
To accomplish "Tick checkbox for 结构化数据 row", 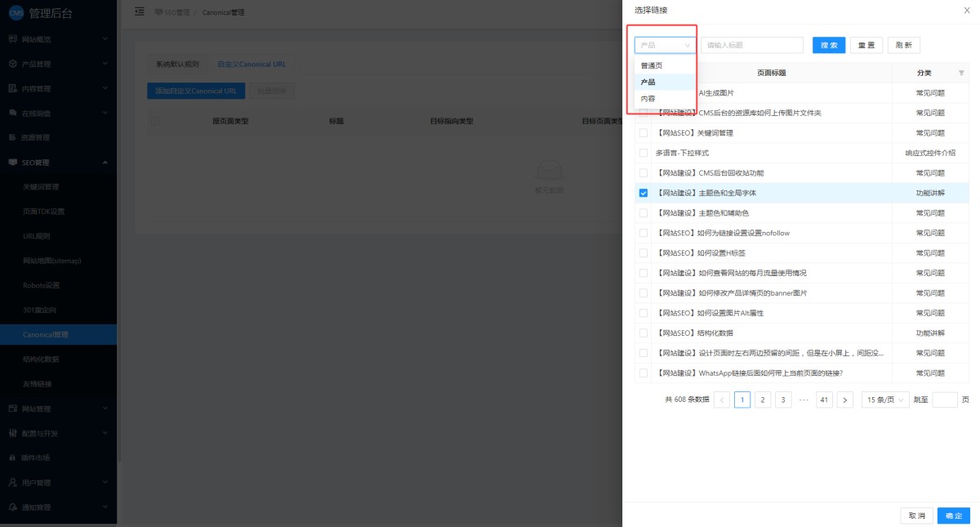I will point(644,333).
